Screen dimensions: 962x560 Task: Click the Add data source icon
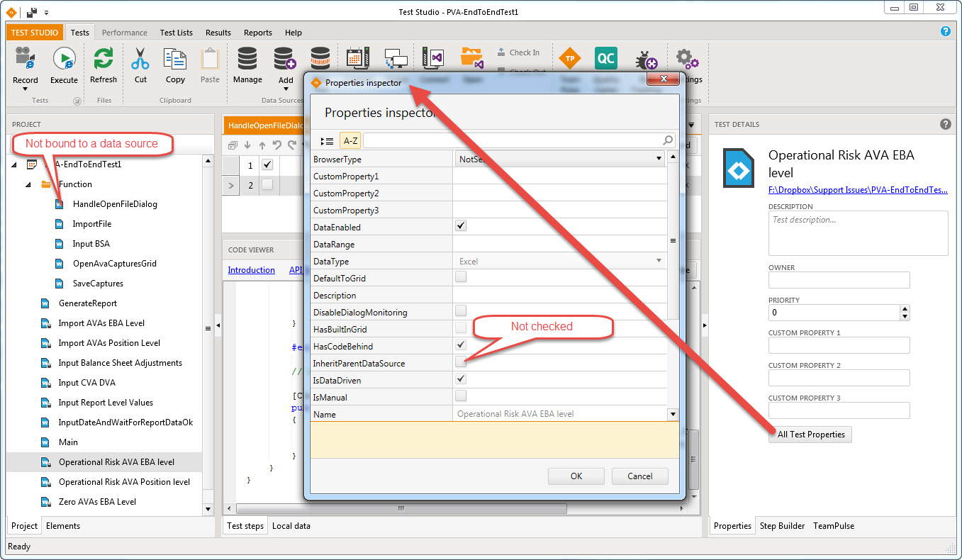point(285,59)
